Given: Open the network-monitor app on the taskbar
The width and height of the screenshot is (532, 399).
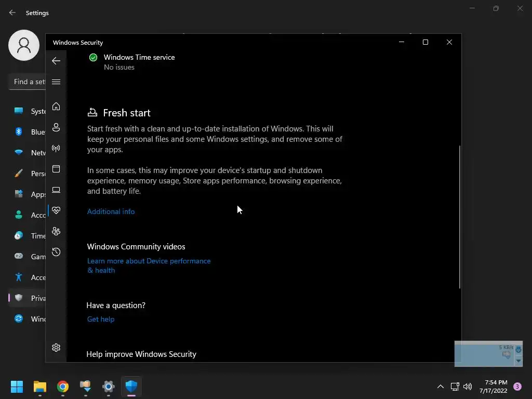Looking at the screenshot, I should 86,387.
